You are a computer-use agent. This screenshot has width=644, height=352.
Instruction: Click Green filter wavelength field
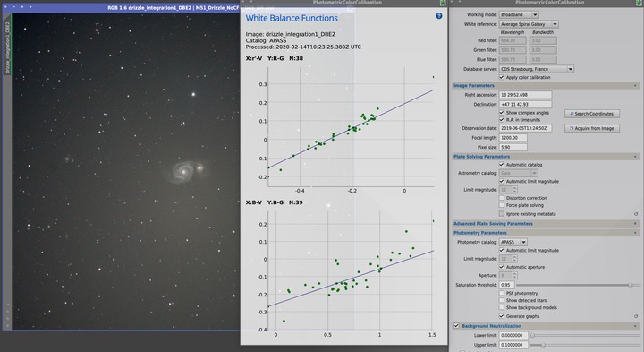coord(513,50)
